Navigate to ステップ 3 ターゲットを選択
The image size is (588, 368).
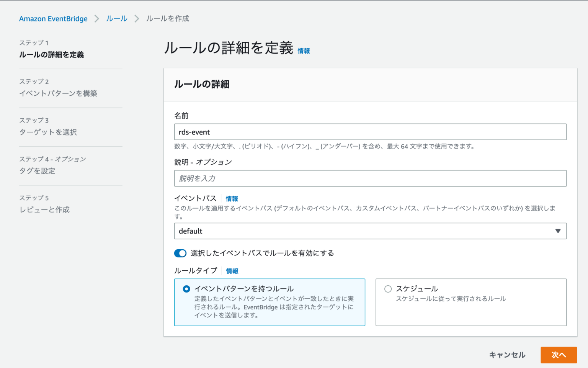coord(48,132)
